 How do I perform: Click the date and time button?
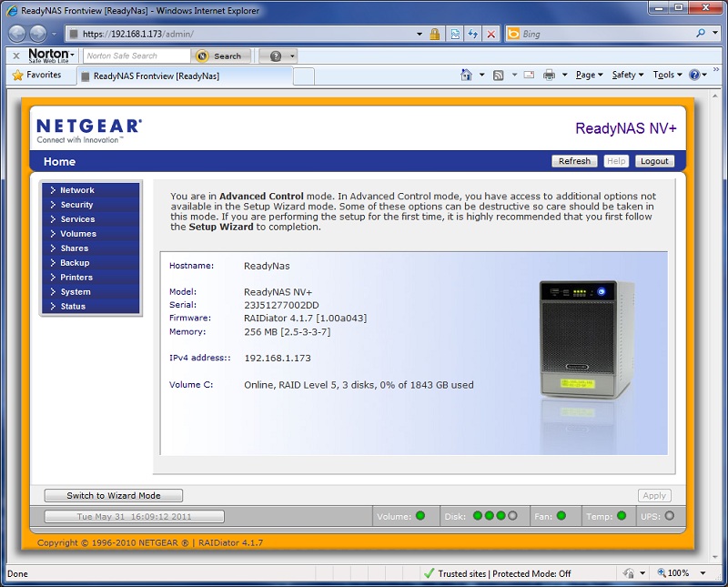pos(134,516)
